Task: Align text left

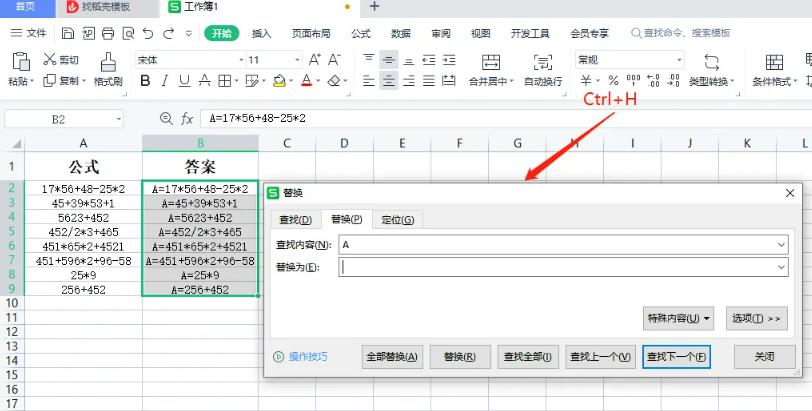Action: (x=369, y=81)
